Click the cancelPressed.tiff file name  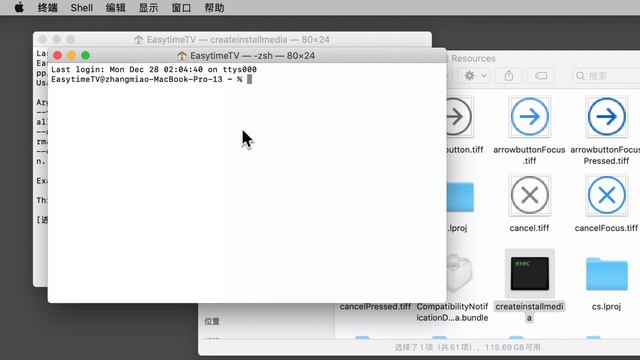(x=375, y=307)
